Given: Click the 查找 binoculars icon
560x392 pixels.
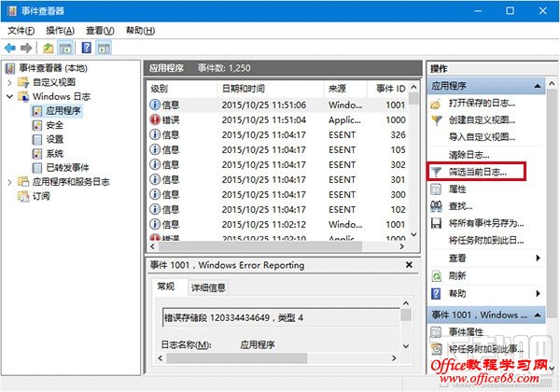Looking at the screenshot, I should coord(436,206).
